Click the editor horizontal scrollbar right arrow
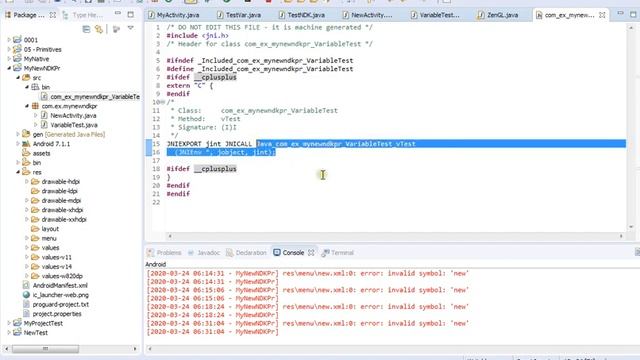 (621, 236)
